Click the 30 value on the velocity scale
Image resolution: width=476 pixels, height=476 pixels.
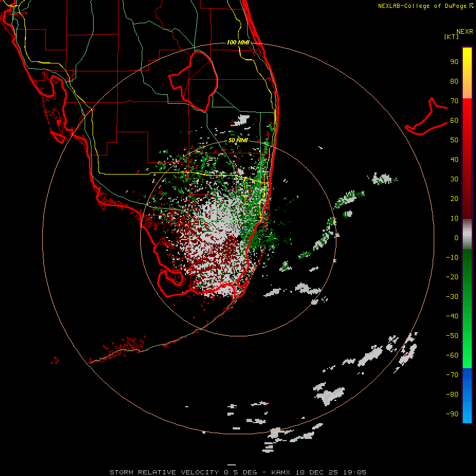point(454,179)
